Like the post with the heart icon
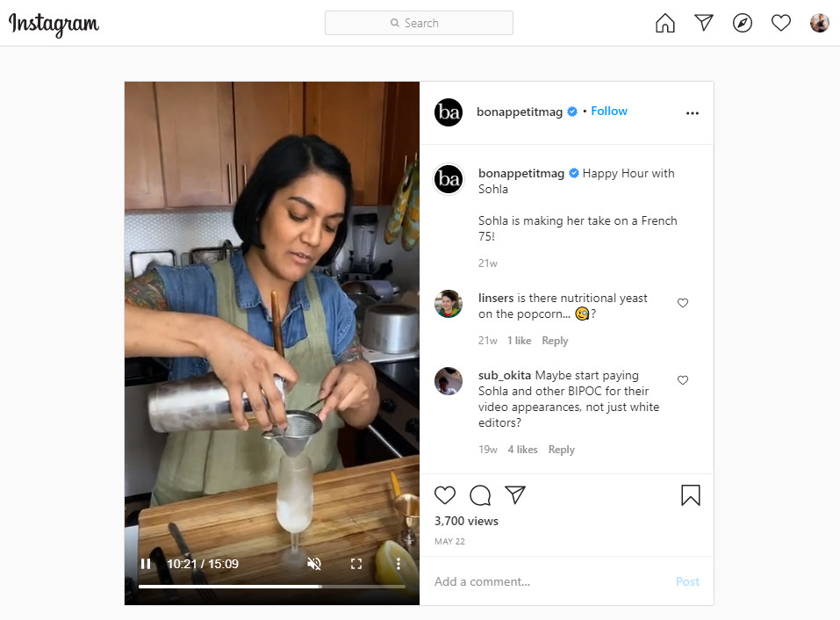 tap(445, 495)
